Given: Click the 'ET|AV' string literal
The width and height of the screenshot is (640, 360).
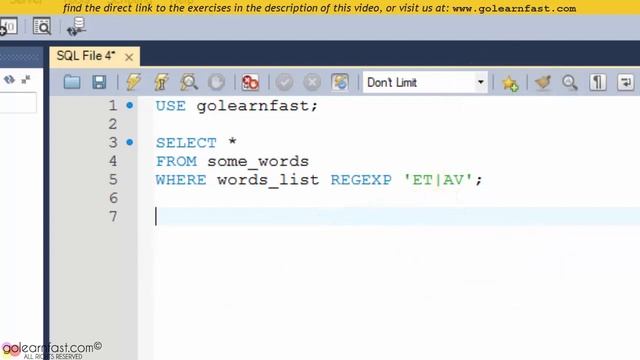Looking at the screenshot, I should pos(438,180).
